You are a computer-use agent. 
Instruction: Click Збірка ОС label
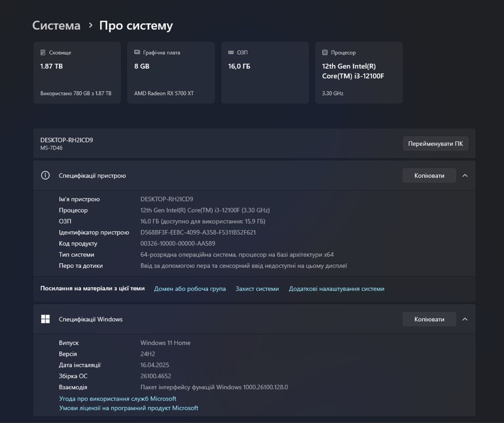73,376
